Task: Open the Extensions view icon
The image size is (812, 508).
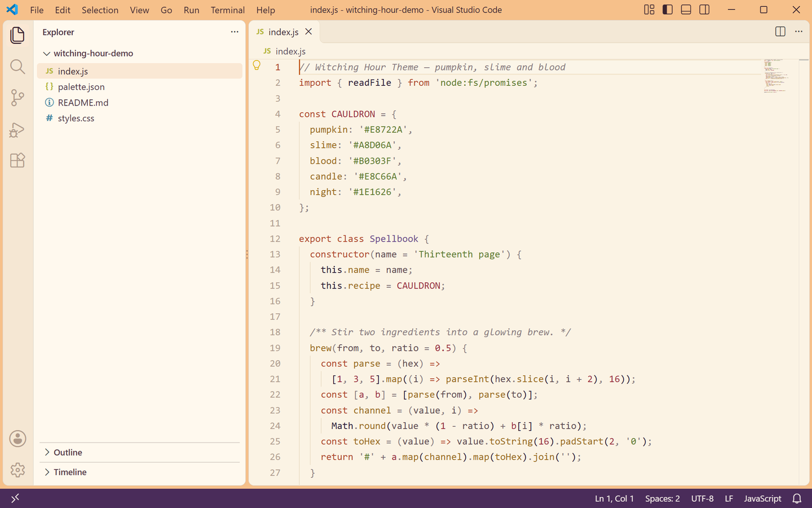Action: [17, 160]
